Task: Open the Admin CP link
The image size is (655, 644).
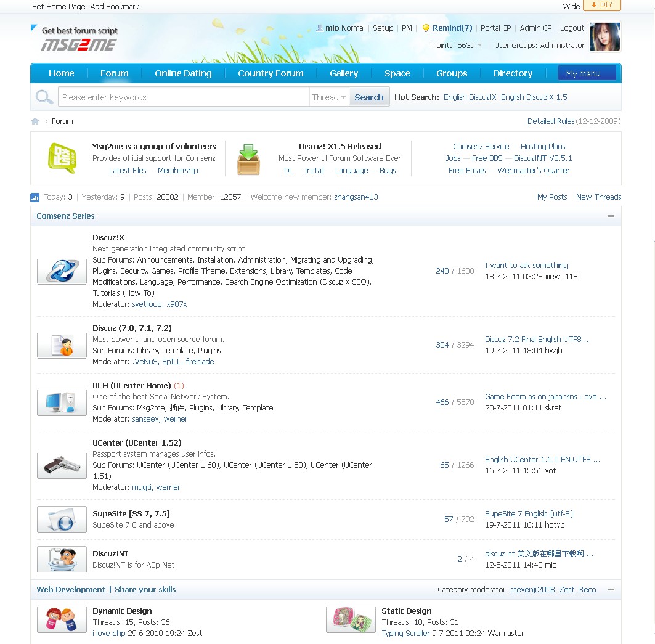Action: click(x=535, y=28)
